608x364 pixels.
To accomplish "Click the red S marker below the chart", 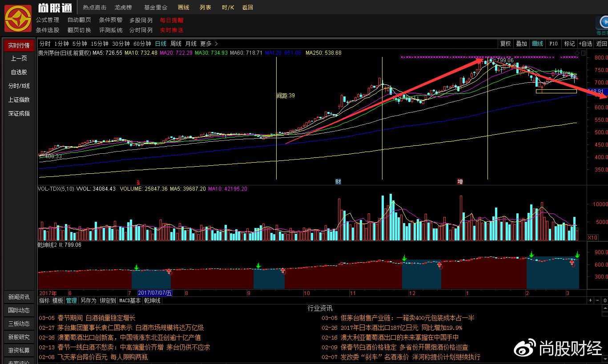I will click(x=138, y=182).
